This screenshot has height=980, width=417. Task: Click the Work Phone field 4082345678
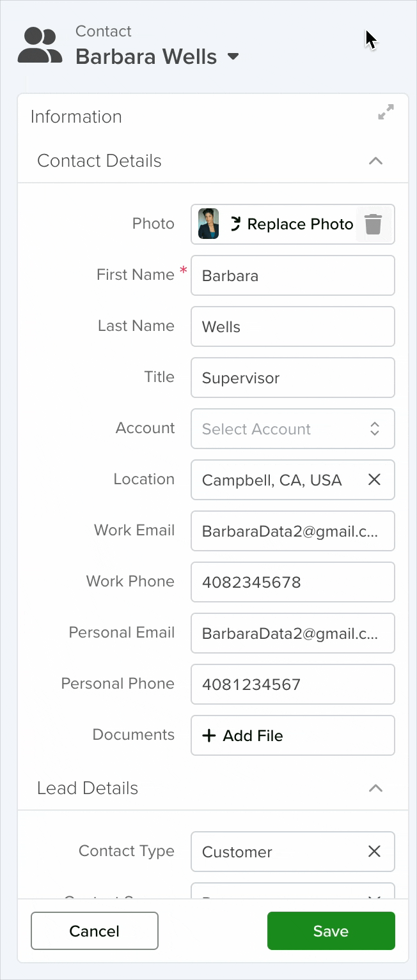point(293,582)
